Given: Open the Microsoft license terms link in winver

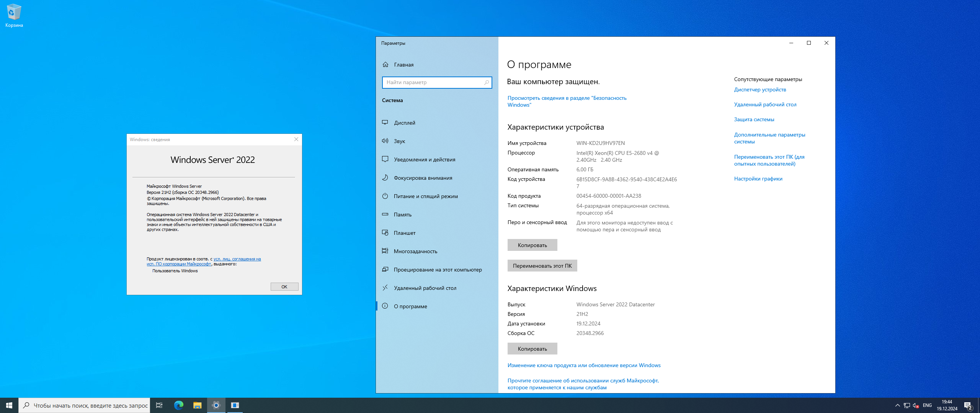Looking at the screenshot, I should click(x=237, y=259).
